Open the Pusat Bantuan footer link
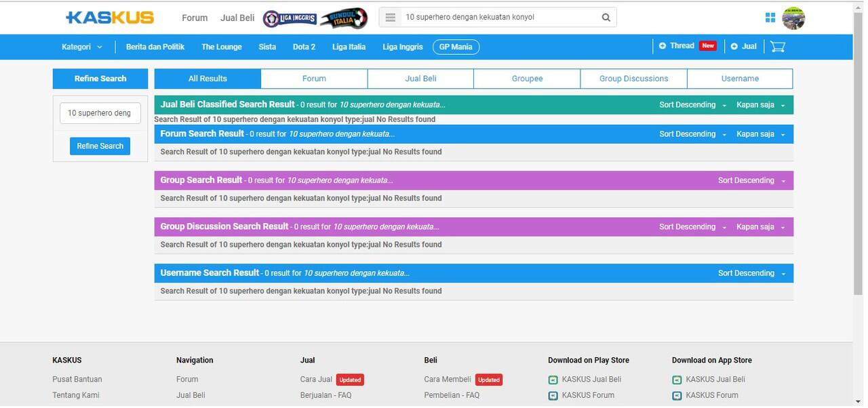Image resolution: width=868 pixels, height=408 pixels. [77, 380]
